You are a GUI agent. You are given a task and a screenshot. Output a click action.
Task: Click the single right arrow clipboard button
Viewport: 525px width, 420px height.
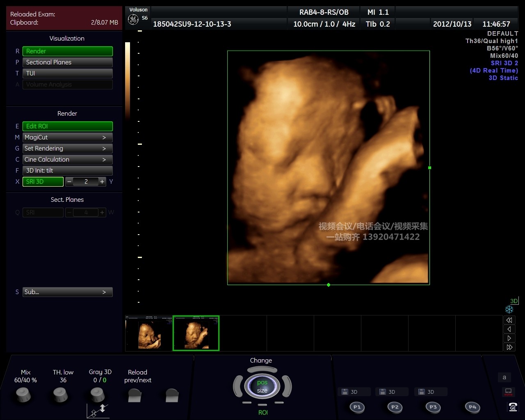[x=509, y=338]
